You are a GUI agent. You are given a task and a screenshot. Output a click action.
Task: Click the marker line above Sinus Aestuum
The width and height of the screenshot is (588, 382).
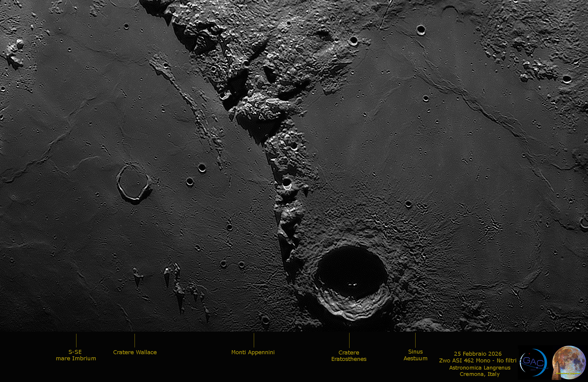415,340
